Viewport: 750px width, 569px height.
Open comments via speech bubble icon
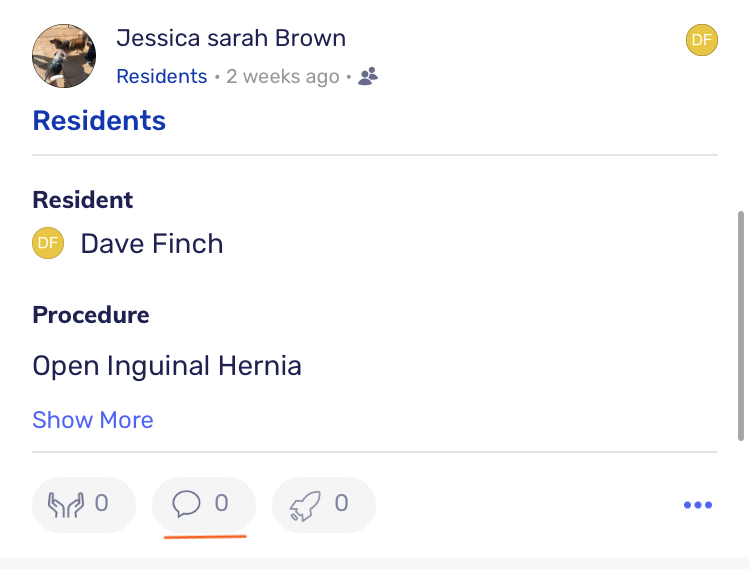pyautogui.click(x=186, y=504)
